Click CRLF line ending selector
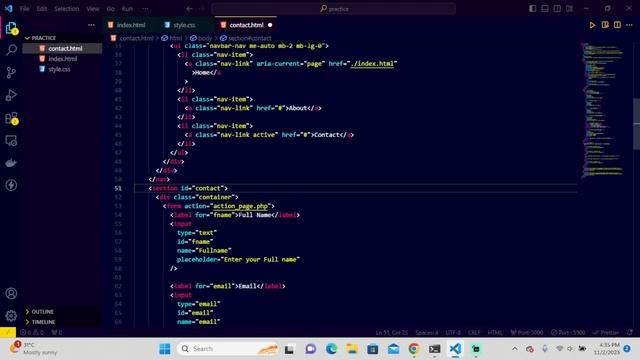The height and width of the screenshot is (360, 640). 474,332
